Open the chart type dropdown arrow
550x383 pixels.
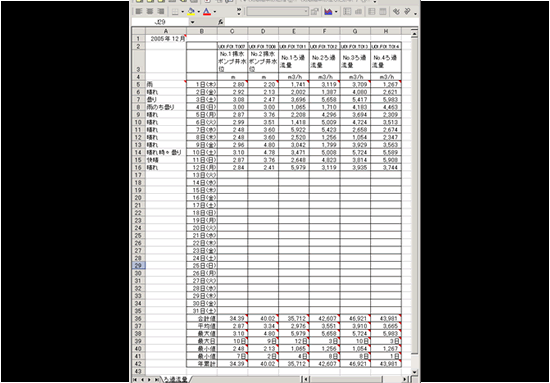click(336, 12)
